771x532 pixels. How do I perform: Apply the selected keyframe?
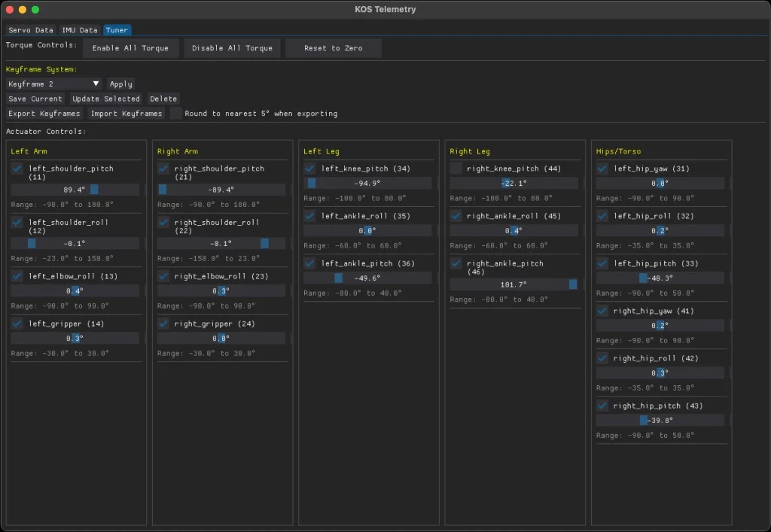point(121,84)
